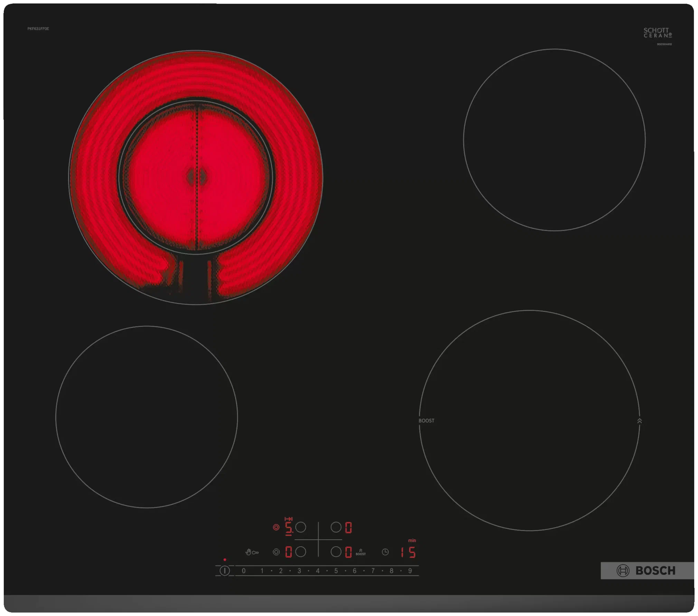Click the Schott Ceran logo

coord(657,33)
